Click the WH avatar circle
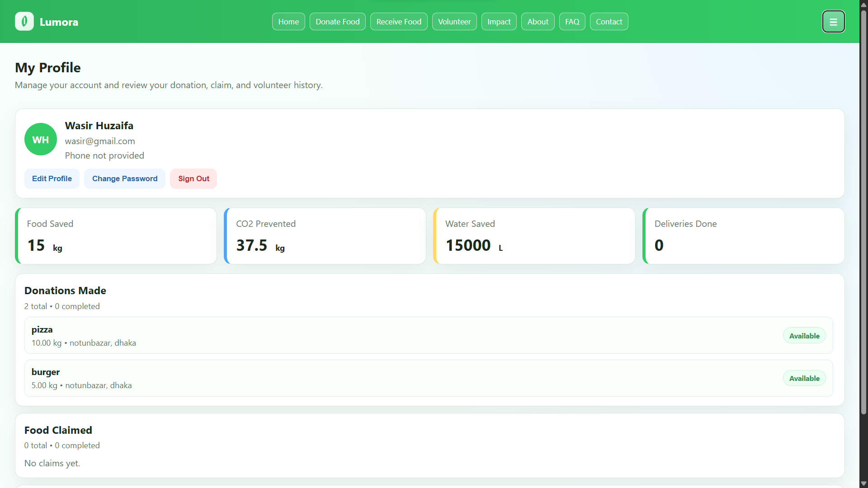 pyautogui.click(x=41, y=140)
